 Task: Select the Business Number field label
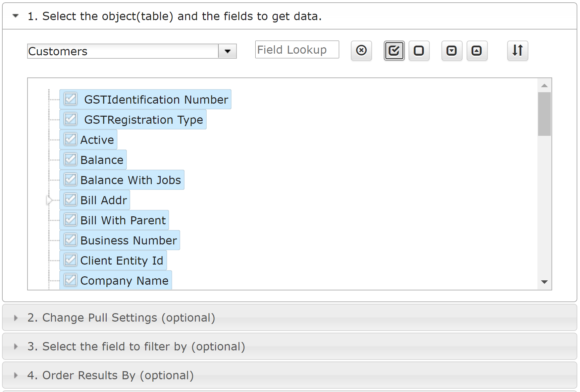(128, 240)
